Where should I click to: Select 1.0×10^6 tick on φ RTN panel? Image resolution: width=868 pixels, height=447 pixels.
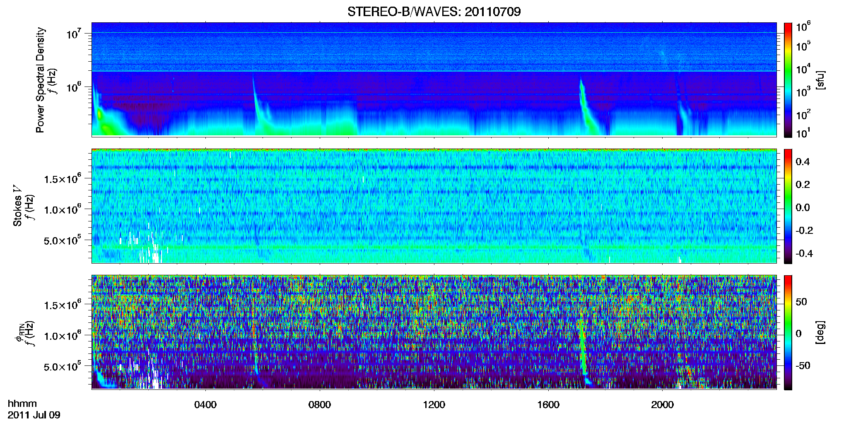[x=63, y=336]
